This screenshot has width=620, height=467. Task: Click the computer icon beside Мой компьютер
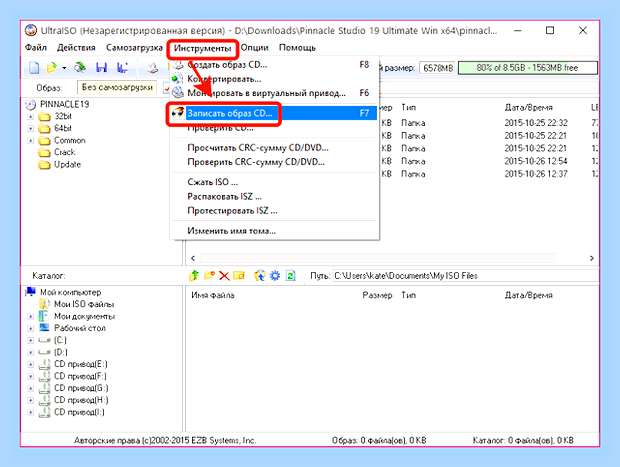(30, 292)
